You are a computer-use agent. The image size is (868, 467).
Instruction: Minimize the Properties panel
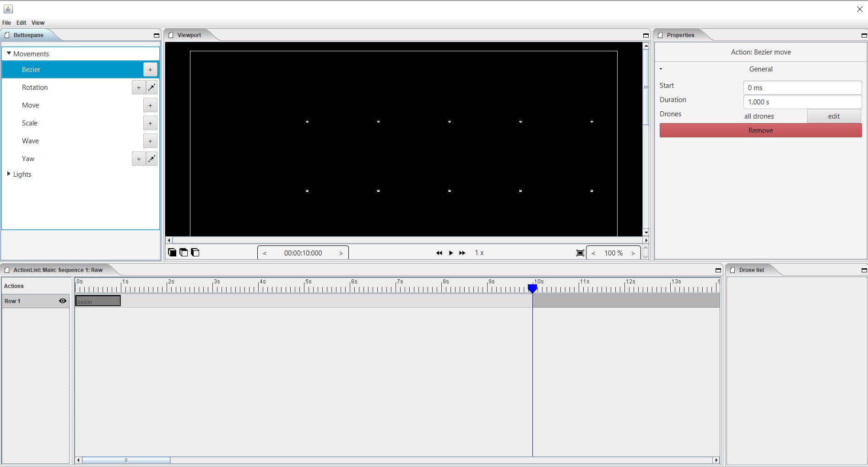pyautogui.click(x=864, y=35)
